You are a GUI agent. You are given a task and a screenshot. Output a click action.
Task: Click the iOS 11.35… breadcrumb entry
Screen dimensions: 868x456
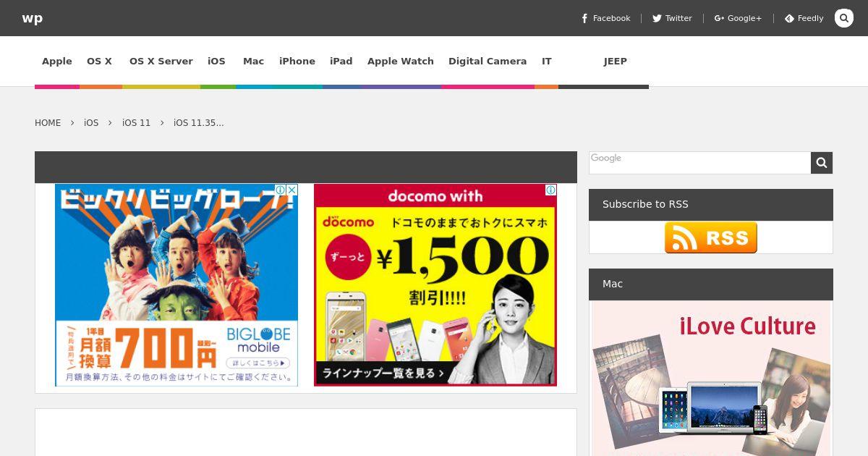[199, 123]
